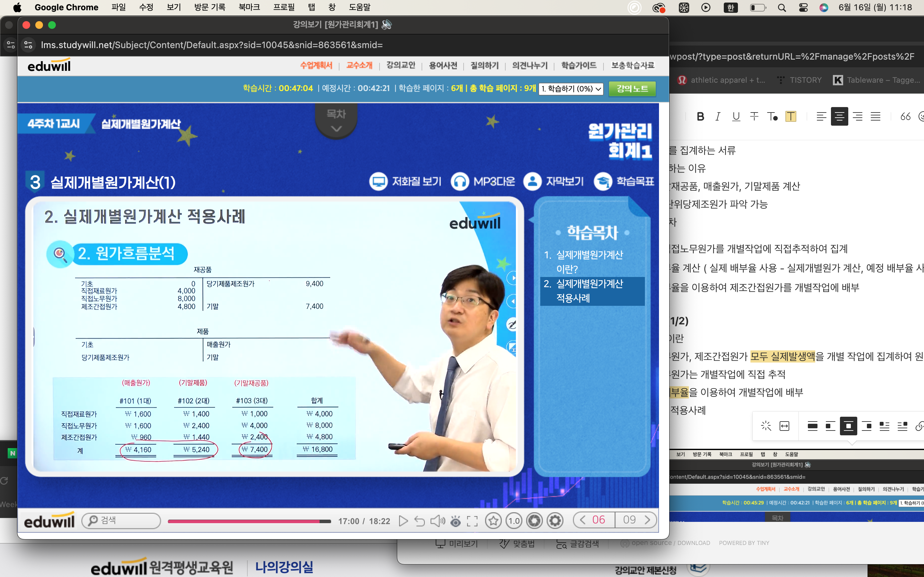Bookmark lecture with the star icon
Viewport: 924px width, 577px height.
(x=493, y=521)
